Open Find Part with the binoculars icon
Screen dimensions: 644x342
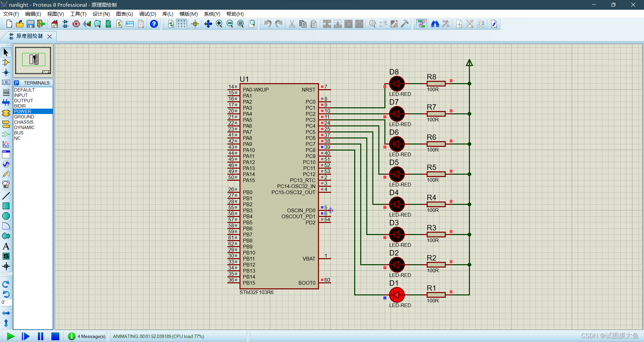(435, 24)
